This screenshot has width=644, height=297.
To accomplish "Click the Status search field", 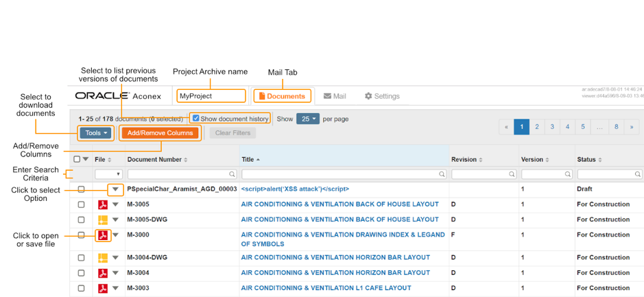I will [x=610, y=174].
